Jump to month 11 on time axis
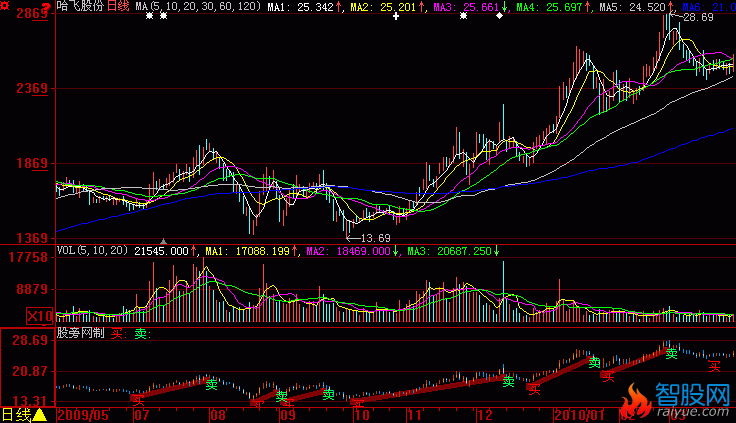Image resolution: width=736 pixels, height=423 pixels. tap(415, 415)
